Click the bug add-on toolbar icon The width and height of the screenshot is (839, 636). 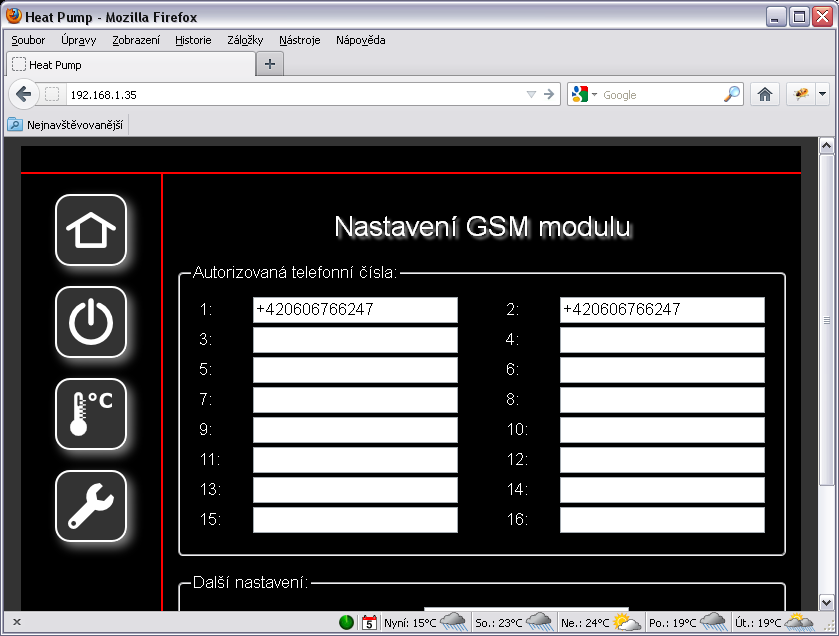pyautogui.click(x=801, y=95)
